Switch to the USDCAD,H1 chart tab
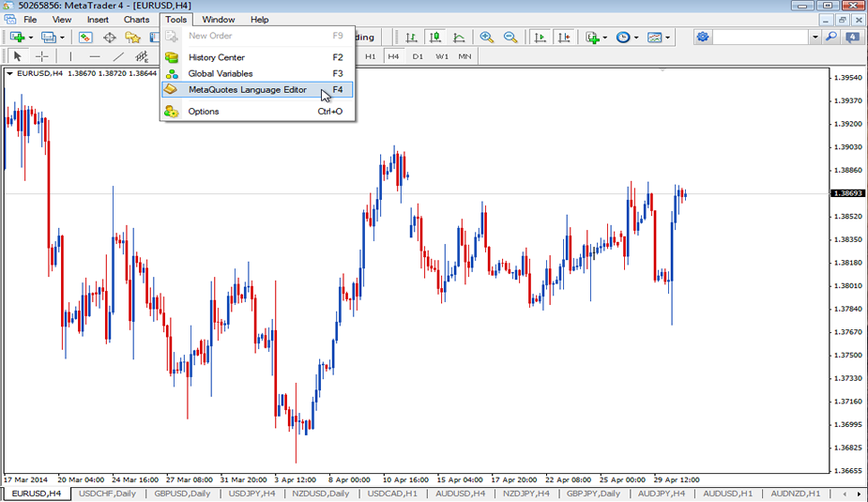Viewport: 868px width, 502px height. tap(392, 494)
